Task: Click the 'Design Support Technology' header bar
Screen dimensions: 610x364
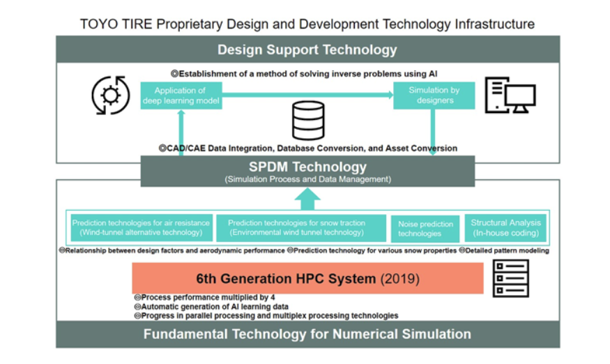Action: click(x=307, y=50)
